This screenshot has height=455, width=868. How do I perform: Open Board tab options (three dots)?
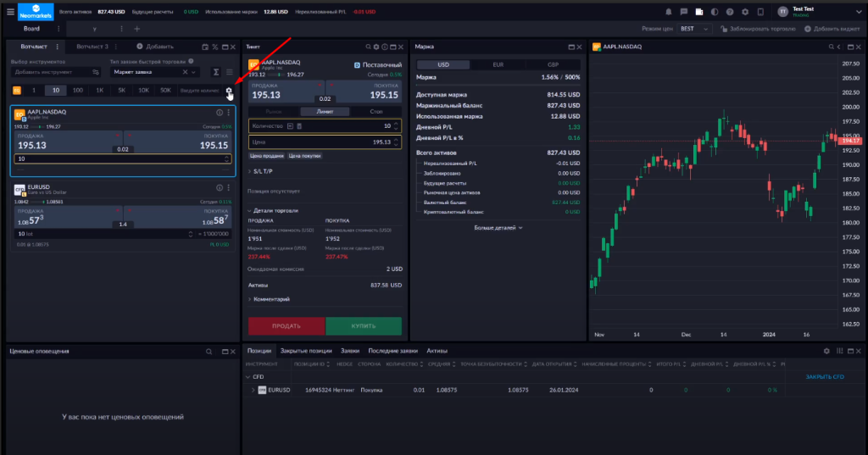click(x=58, y=29)
